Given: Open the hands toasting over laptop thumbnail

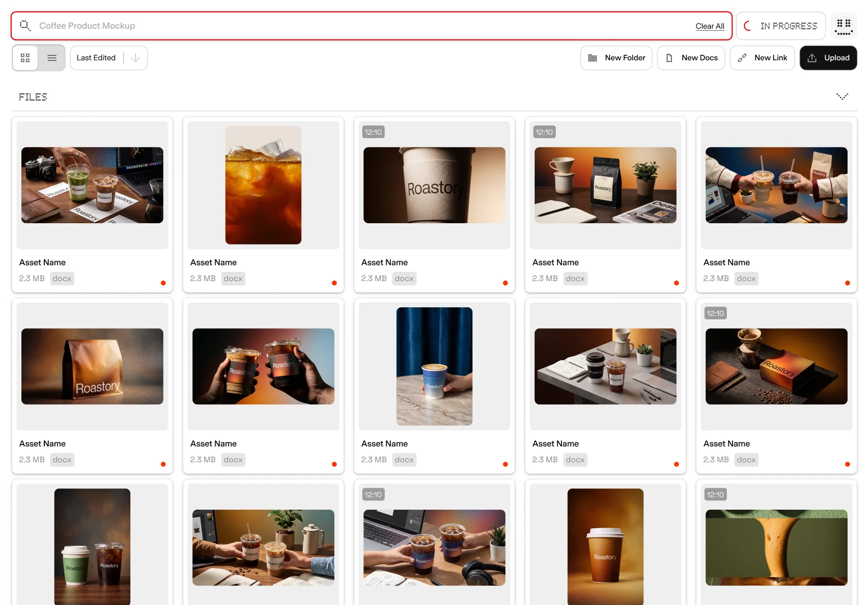Looking at the screenshot, I should click(777, 185).
